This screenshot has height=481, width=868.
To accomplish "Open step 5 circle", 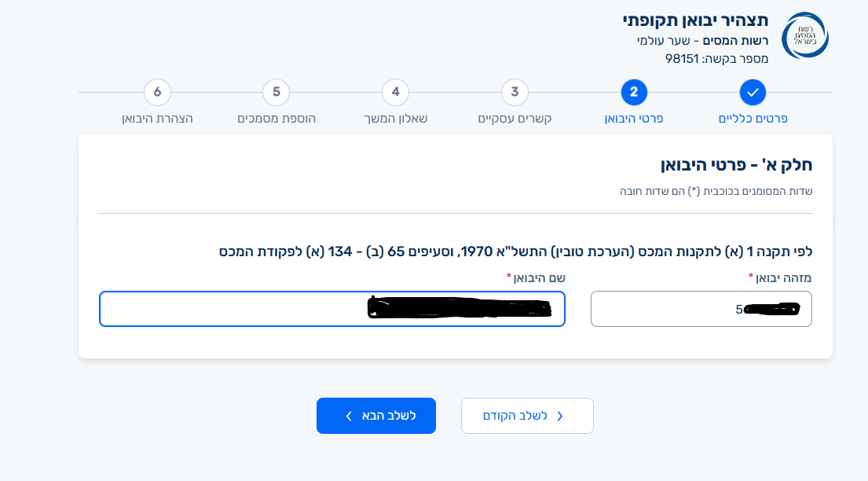I will point(277,92).
